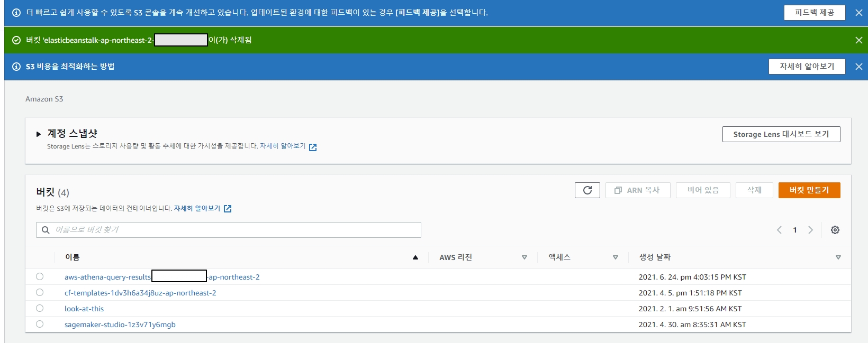Click 생성 날짜 column header label
Image resolution: width=868 pixels, height=343 pixels.
tap(655, 257)
